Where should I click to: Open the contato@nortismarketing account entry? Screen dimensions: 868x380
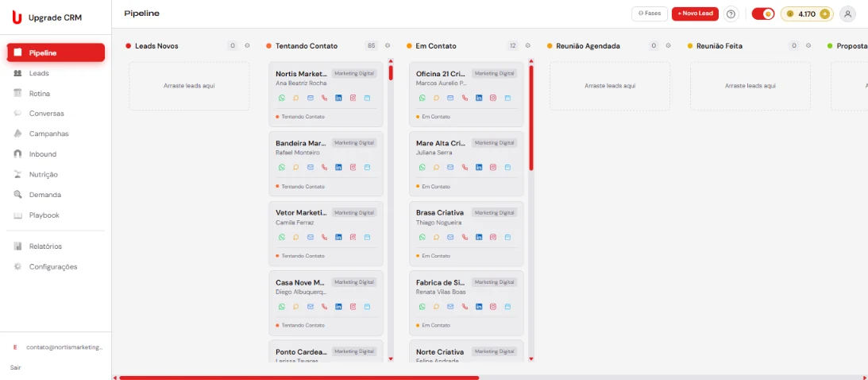tap(56, 347)
